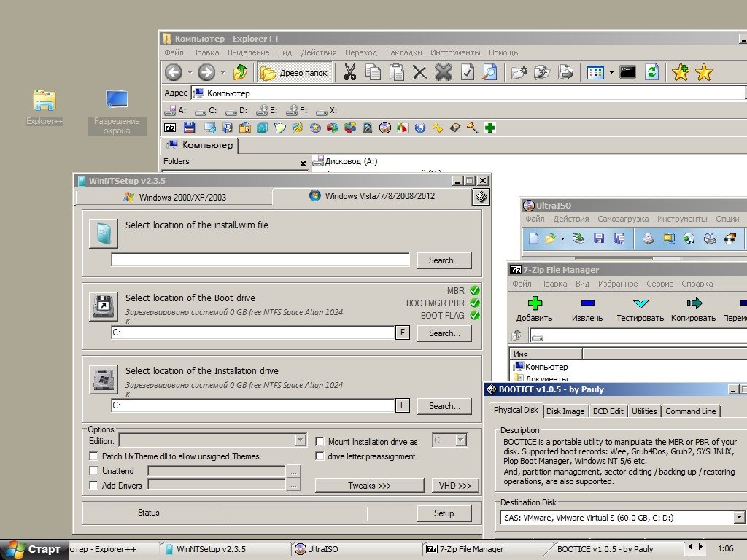Image resolution: width=747 pixels, height=560 pixels.
Task: Click the green plus Добавить icon in 7-Zip
Action: 535,303
